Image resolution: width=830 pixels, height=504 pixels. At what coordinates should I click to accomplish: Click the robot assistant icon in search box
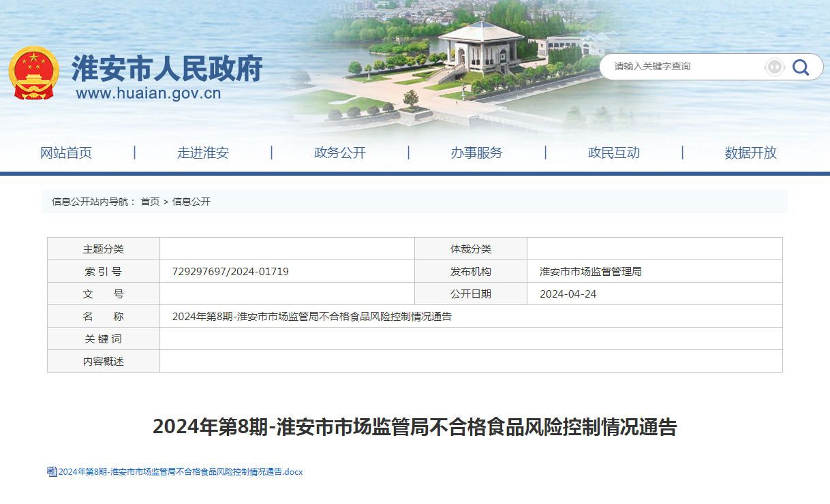(x=775, y=67)
